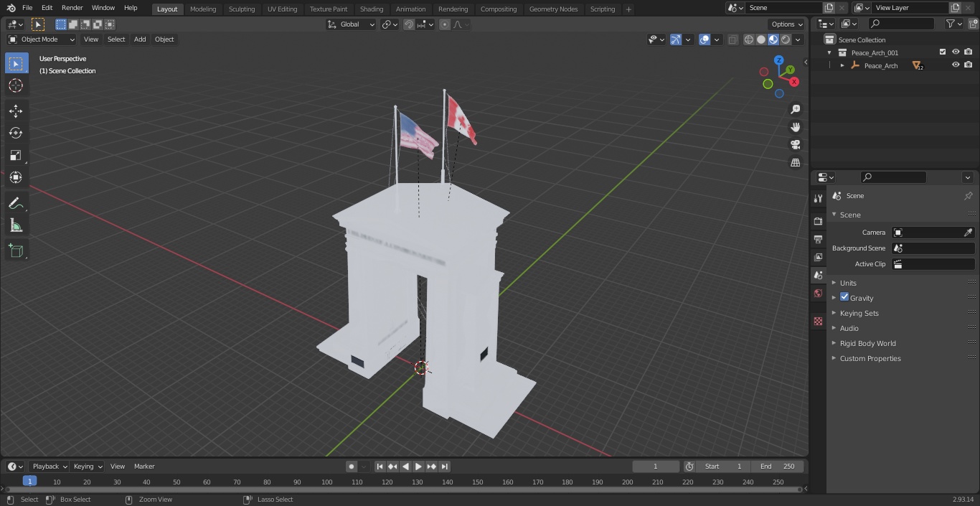
Task: Click the zoom viewport magnifier icon
Action: coord(795,109)
